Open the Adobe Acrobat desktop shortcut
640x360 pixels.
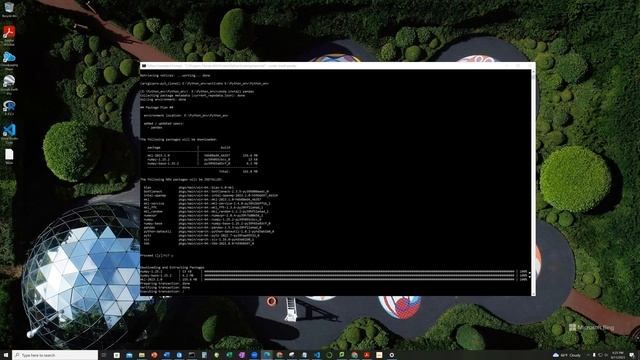point(9,35)
